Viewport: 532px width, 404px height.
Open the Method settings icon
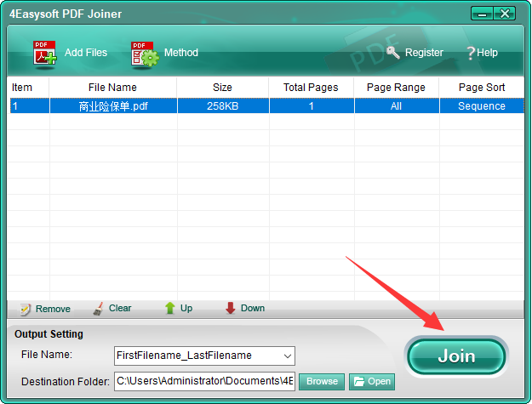tap(145, 54)
